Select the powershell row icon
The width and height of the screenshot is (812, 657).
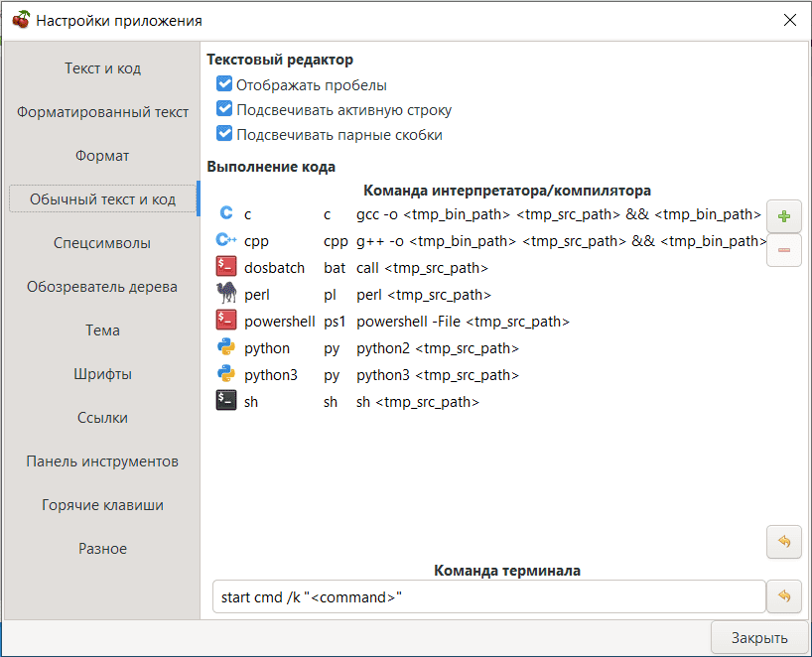(x=226, y=322)
